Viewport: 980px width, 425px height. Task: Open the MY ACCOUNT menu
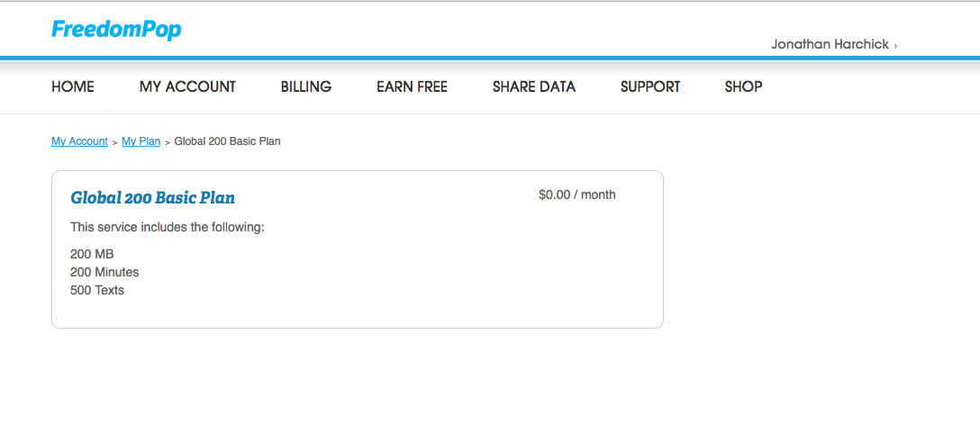(x=187, y=86)
